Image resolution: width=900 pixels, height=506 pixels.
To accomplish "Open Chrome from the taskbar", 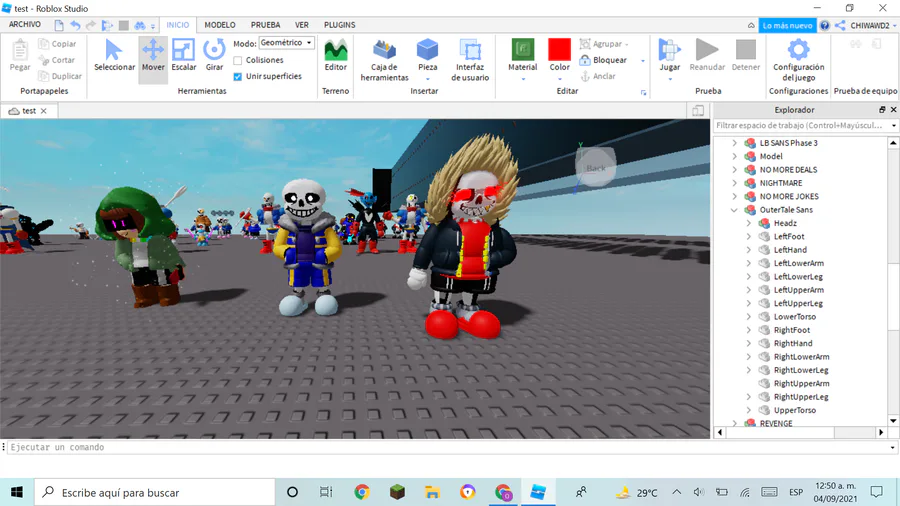I will pyautogui.click(x=362, y=492).
